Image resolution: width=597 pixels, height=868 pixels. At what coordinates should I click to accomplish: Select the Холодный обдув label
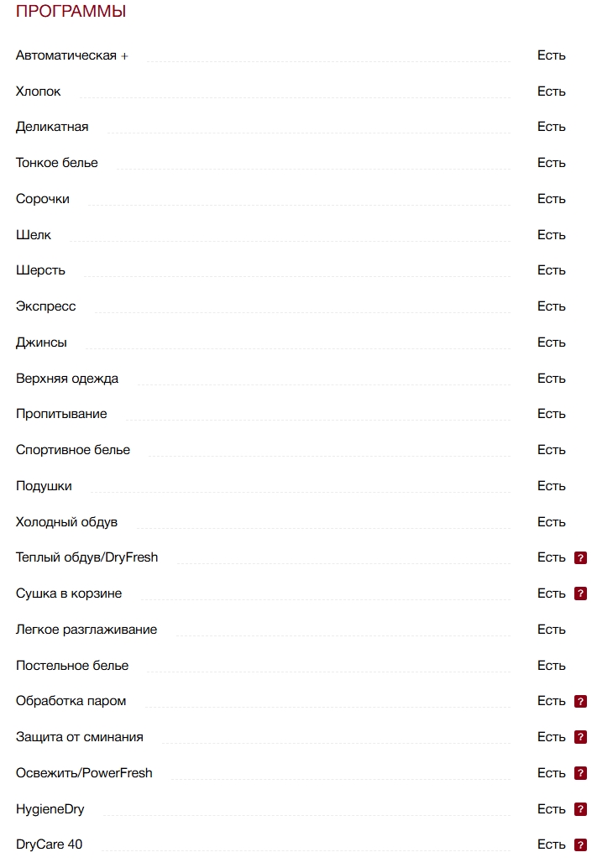66,522
